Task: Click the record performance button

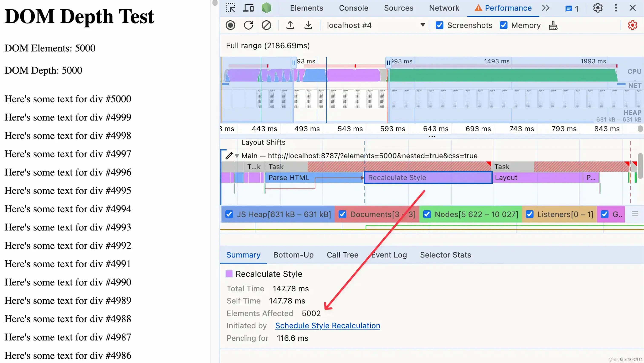Action: tap(230, 25)
